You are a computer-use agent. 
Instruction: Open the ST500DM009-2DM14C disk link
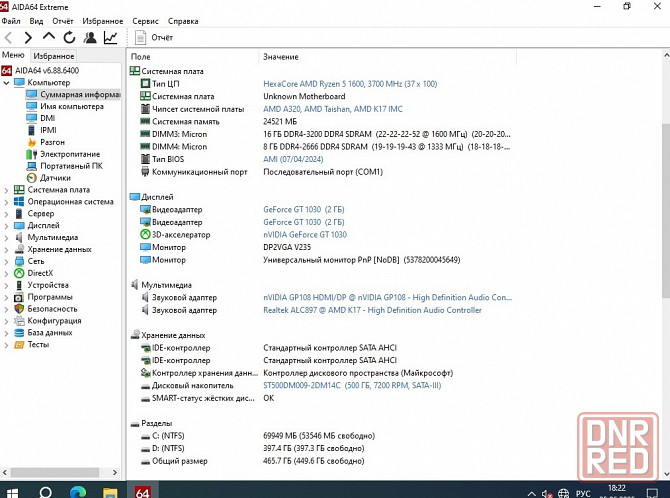click(352, 386)
